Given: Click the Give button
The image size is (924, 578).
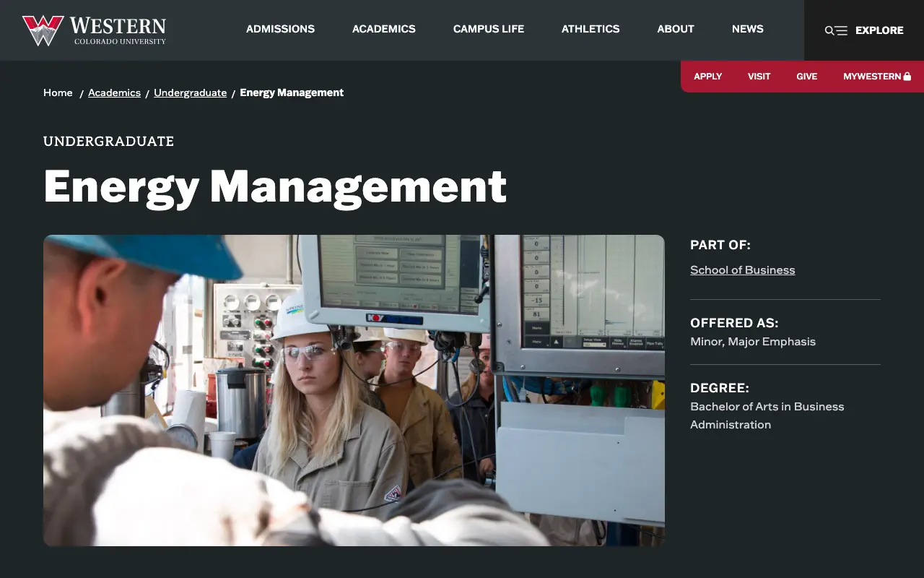Looking at the screenshot, I should click(807, 77).
